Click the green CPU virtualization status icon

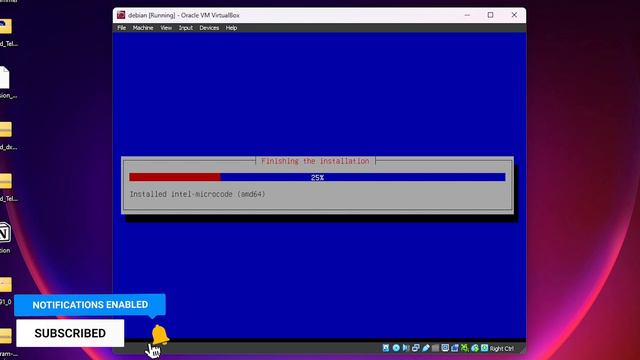[x=464, y=348]
